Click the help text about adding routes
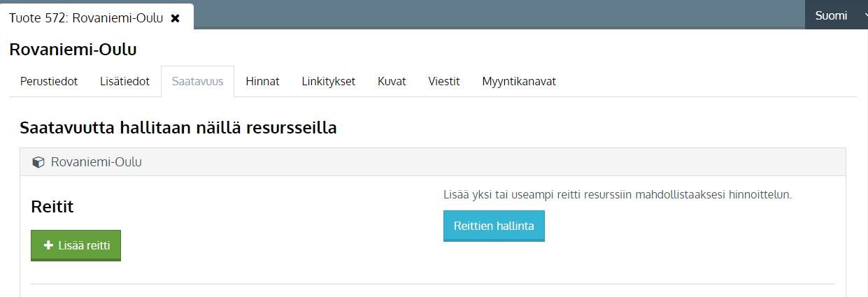The width and height of the screenshot is (868, 297). 618,194
